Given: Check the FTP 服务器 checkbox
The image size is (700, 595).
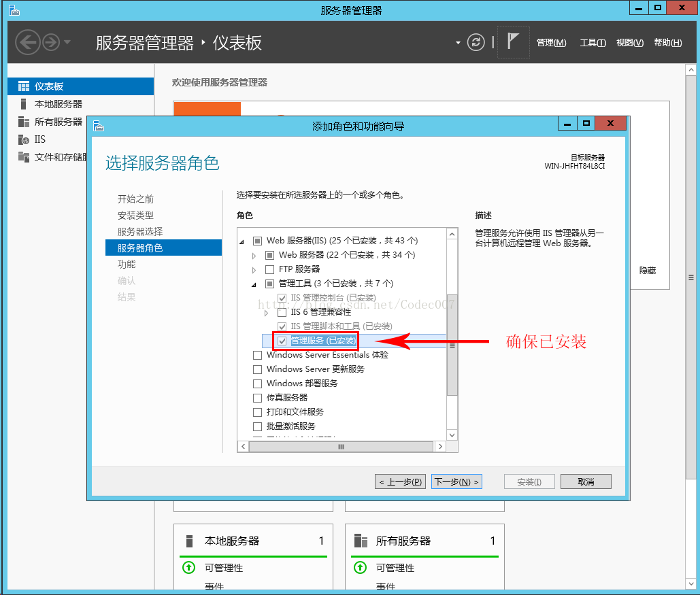Looking at the screenshot, I should pos(269,269).
